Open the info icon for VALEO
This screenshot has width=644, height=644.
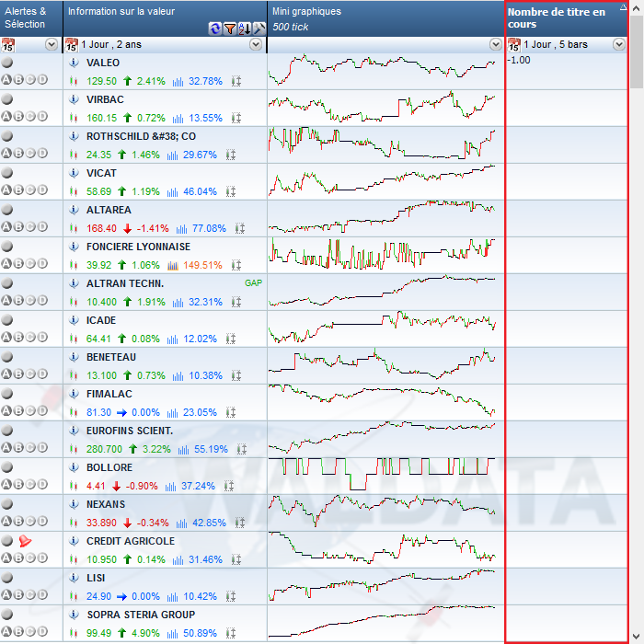[x=74, y=63]
